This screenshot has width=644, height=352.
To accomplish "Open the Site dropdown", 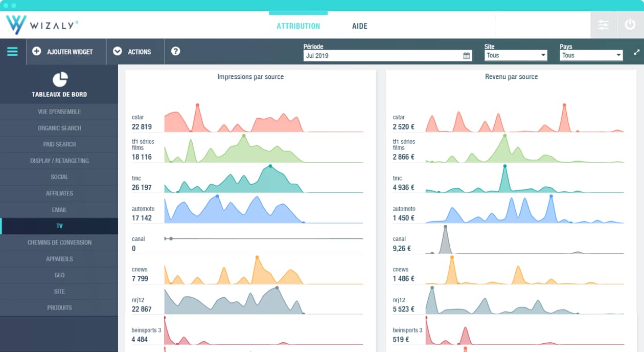I will coord(516,55).
